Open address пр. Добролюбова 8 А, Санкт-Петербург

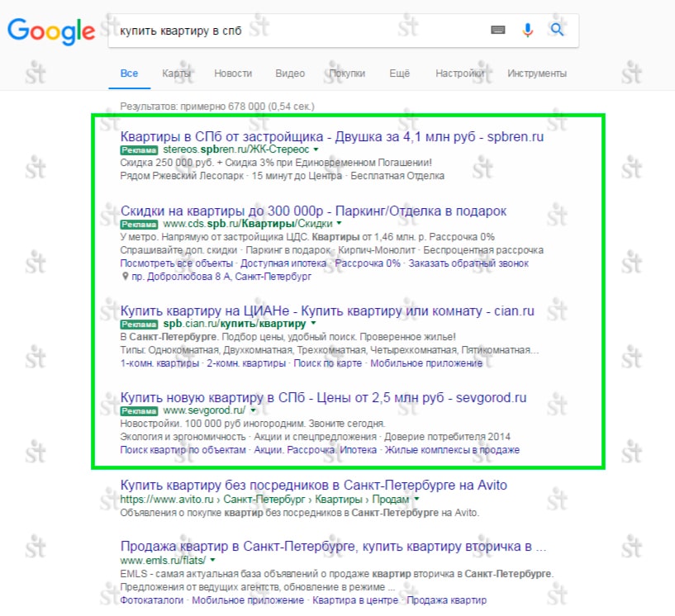click(221, 277)
